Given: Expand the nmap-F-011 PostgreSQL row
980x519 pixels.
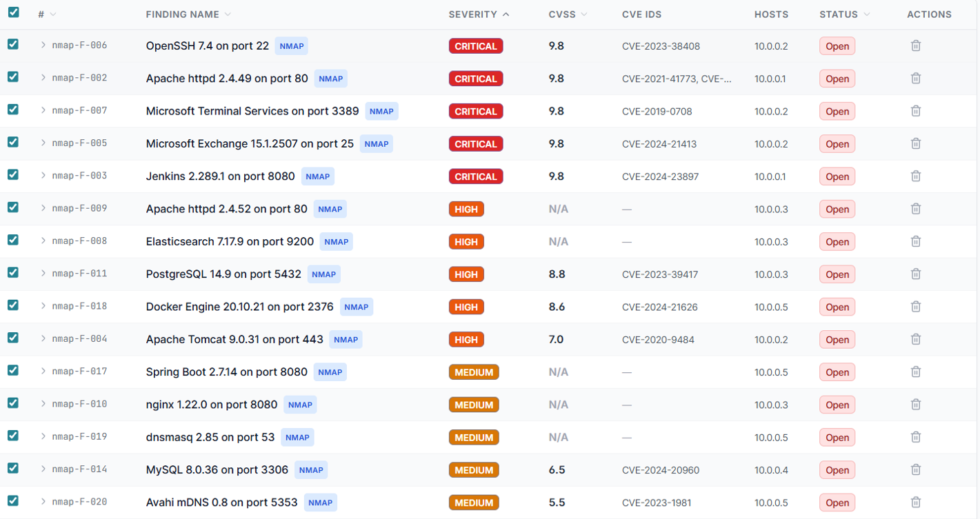Looking at the screenshot, I should pyautogui.click(x=43, y=273).
